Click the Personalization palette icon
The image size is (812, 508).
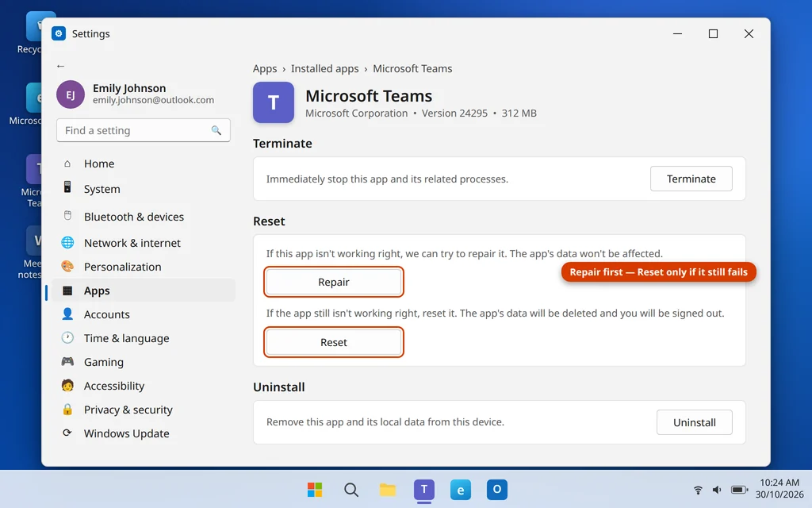(67, 267)
